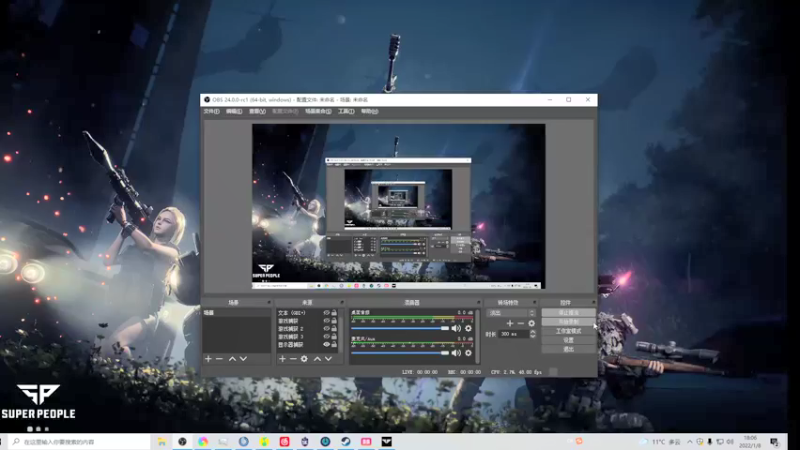Image resolution: width=800 pixels, height=450 pixels.
Task: Adjust the desktop audio volume slider
Action: point(400,329)
